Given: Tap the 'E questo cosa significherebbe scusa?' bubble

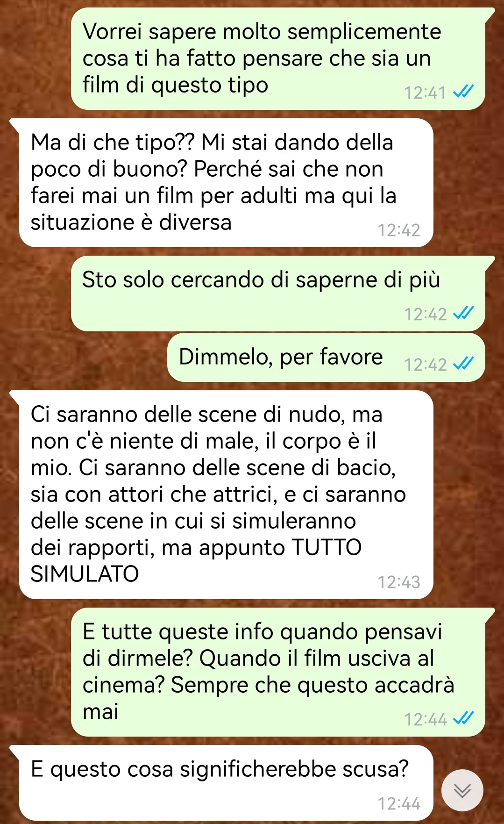Looking at the screenshot, I should (226, 783).
